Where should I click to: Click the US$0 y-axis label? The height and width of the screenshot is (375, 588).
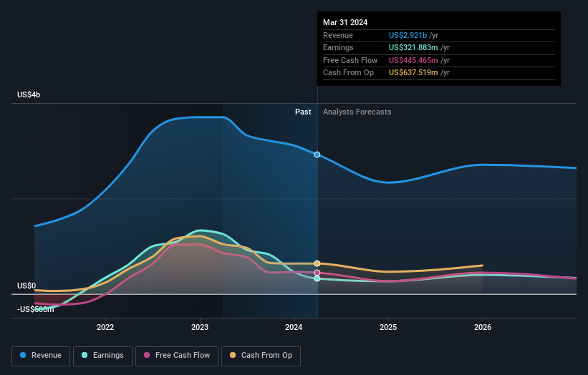(x=26, y=286)
